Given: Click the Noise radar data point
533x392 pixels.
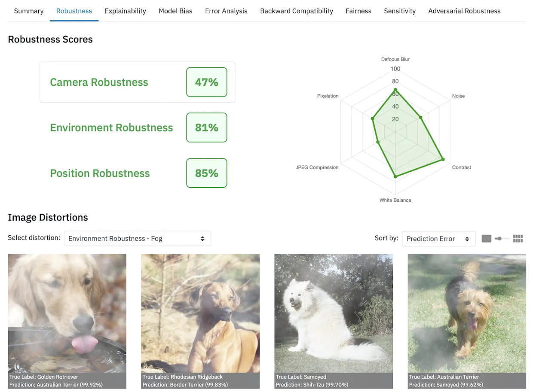Looking at the screenshot, I should [420, 117].
